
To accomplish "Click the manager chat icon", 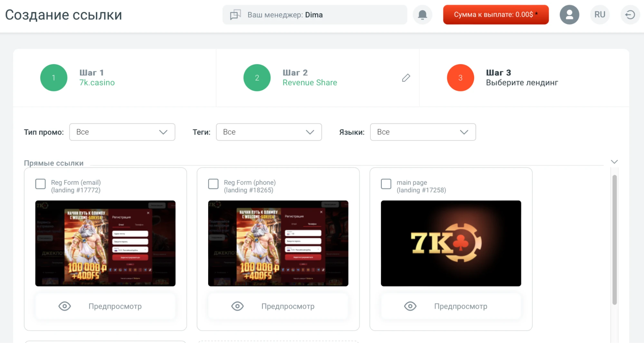I will (235, 15).
